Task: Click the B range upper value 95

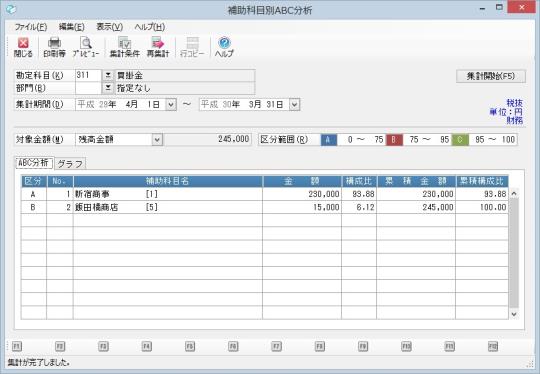Action: pyautogui.click(x=444, y=139)
